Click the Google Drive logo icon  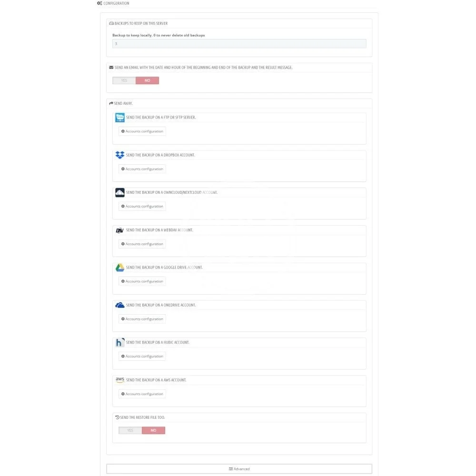(120, 268)
